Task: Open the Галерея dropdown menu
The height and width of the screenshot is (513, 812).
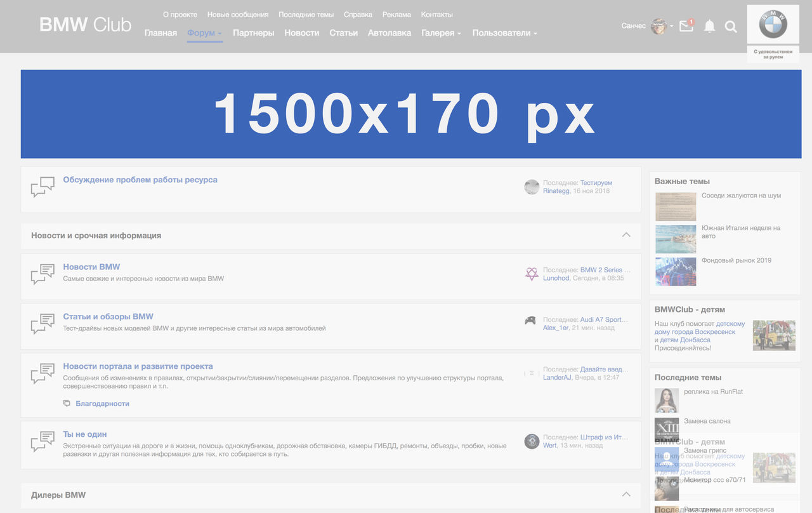Action: [441, 33]
